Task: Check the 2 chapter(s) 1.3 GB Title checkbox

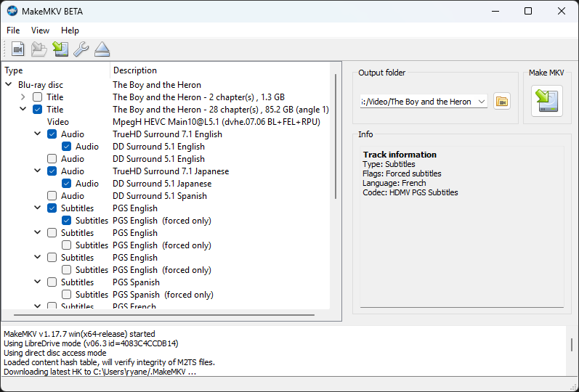Action: coord(37,97)
